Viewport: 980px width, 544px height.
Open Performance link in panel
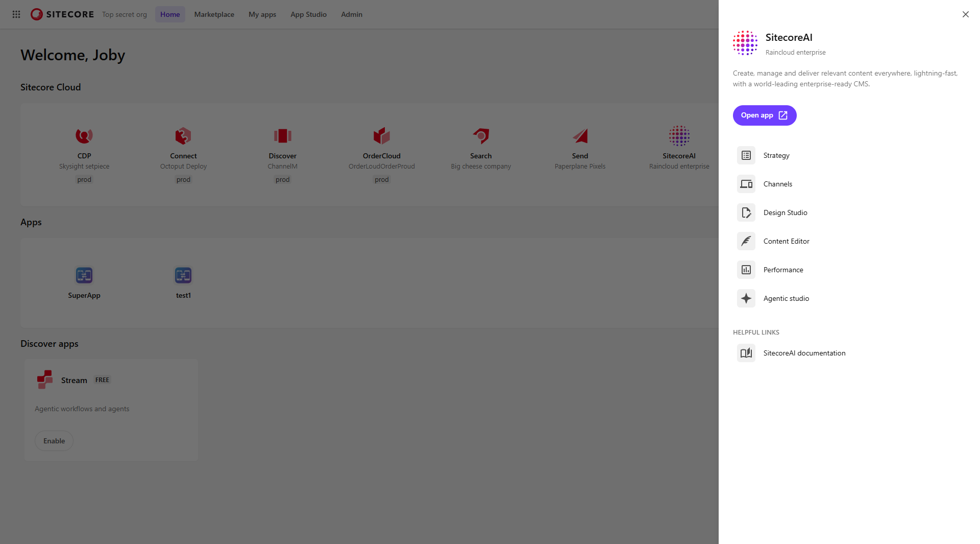783,270
